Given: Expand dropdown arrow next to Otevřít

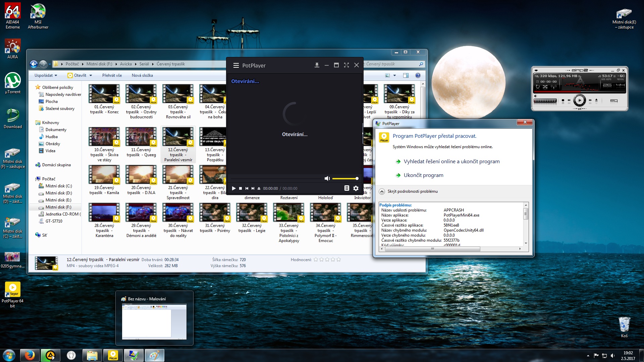Looking at the screenshot, I should (91, 75).
